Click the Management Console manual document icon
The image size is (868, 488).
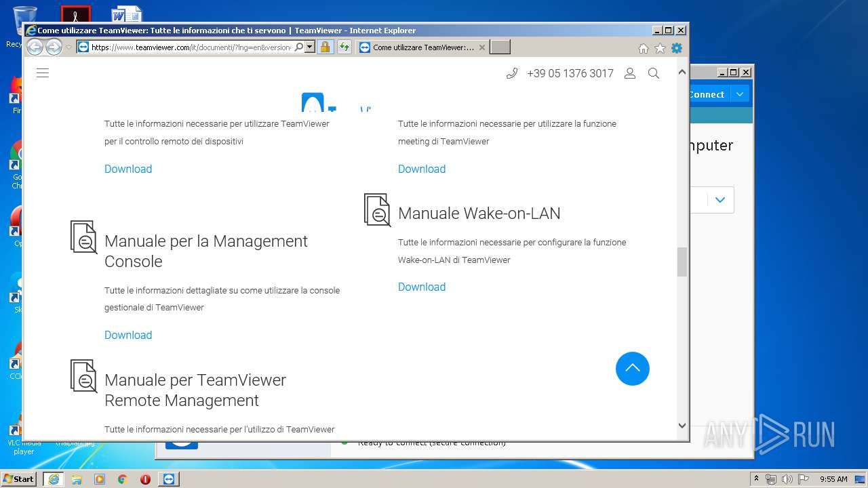[84, 238]
